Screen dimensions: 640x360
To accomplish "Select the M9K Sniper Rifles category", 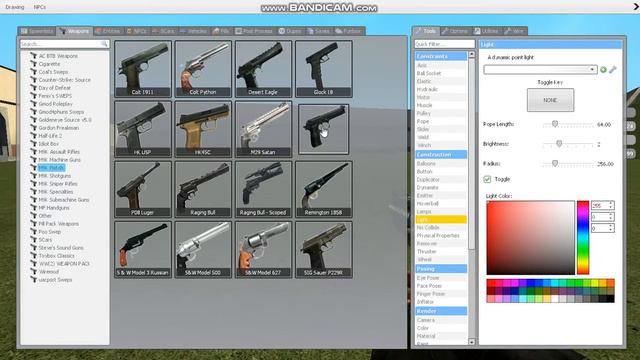I will [x=58, y=184].
